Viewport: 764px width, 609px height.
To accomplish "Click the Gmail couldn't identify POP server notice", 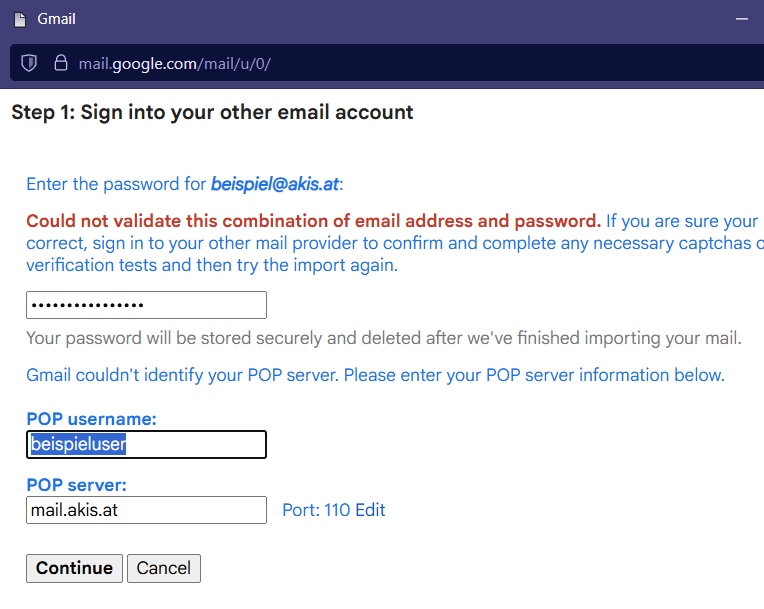I will 375,375.
